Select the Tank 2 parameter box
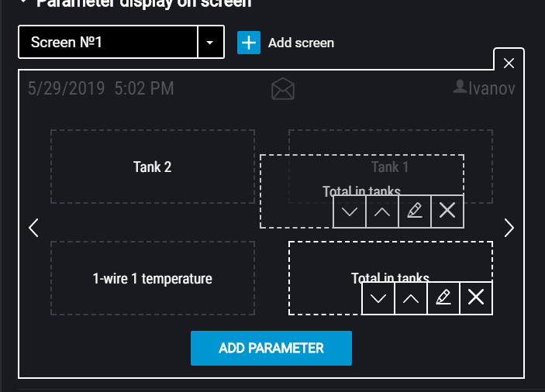This screenshot has height=392, width=545. click(153, 167)
